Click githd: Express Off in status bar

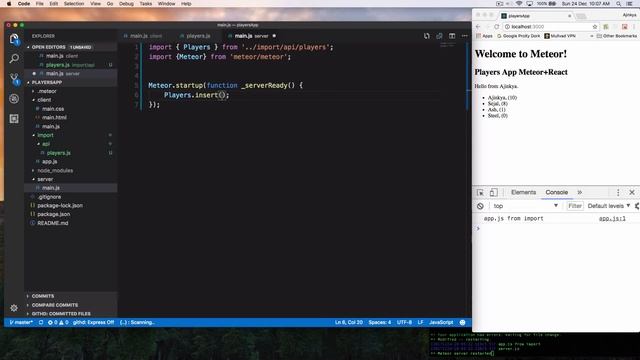click(93, 322)
